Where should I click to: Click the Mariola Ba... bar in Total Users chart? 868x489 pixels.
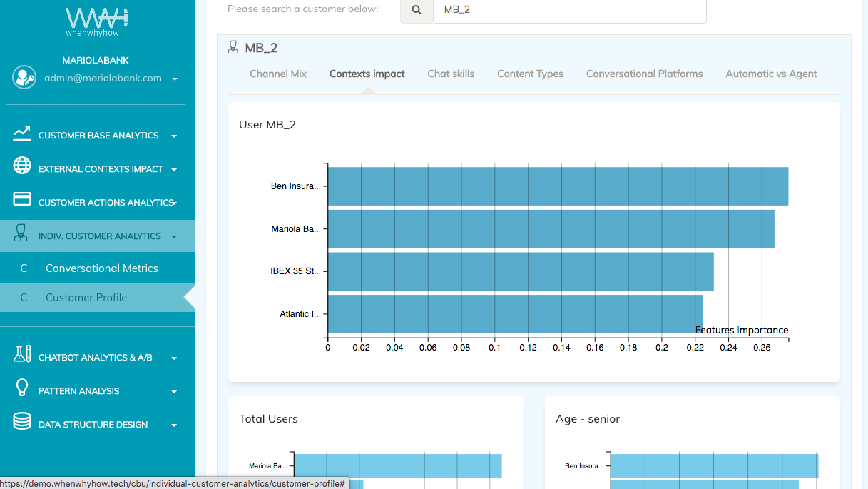(x=398, y=466)
